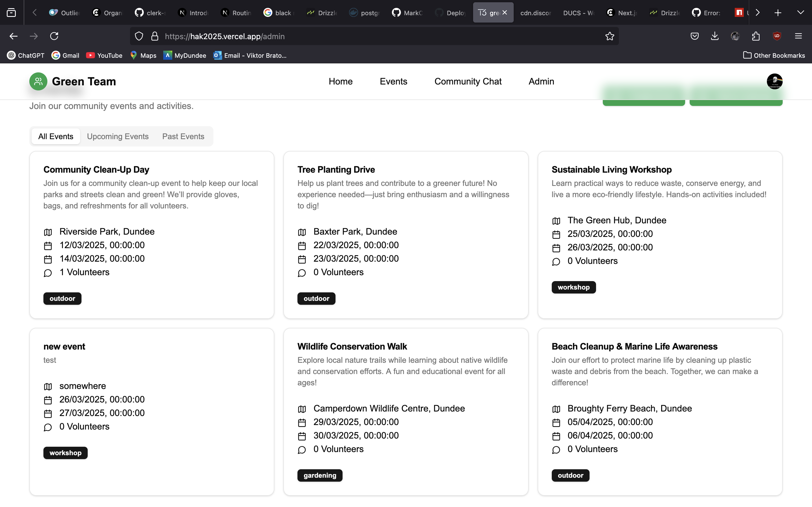
Task: Click the Green Team logo icon
Action: (38, 81)
